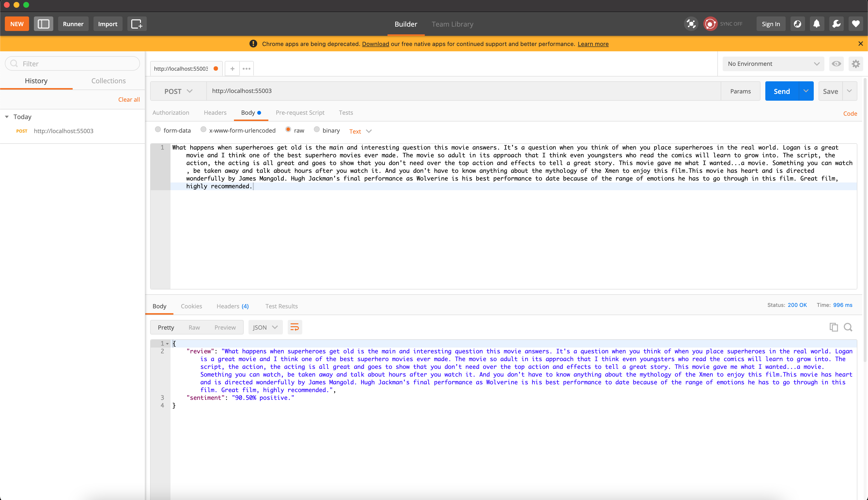
Task: Click the interceptor satellite icon
Action: 691,24
